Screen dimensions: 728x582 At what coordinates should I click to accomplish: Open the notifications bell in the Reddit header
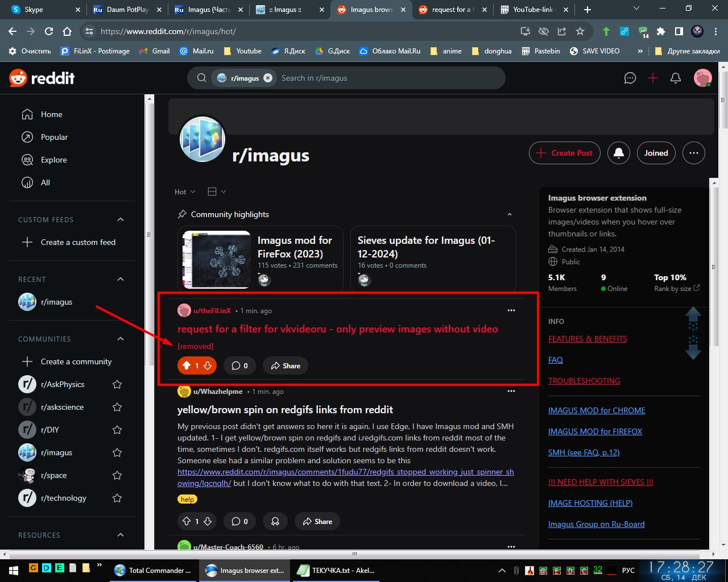coord(676,78)
